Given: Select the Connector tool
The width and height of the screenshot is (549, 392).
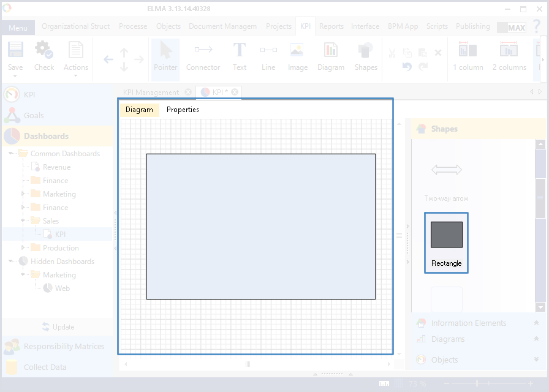Looking at the screenshot, I should pyautogui.click(x=203, y=56).
